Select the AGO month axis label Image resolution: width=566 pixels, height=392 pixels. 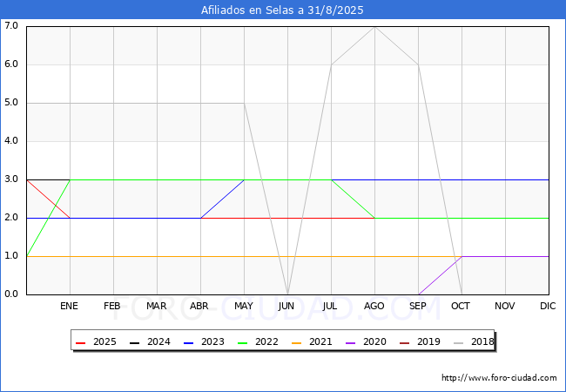[374, 306]
